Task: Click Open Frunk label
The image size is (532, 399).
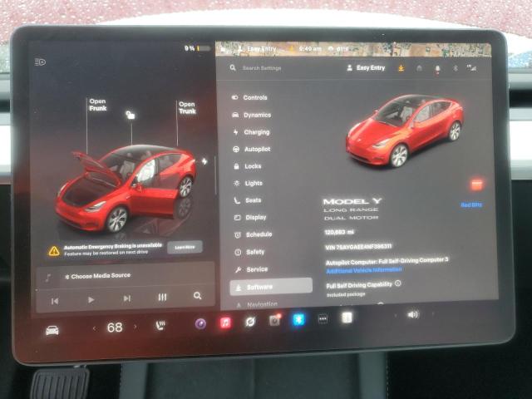Action: pyautogui.click(x=98, y=105)
